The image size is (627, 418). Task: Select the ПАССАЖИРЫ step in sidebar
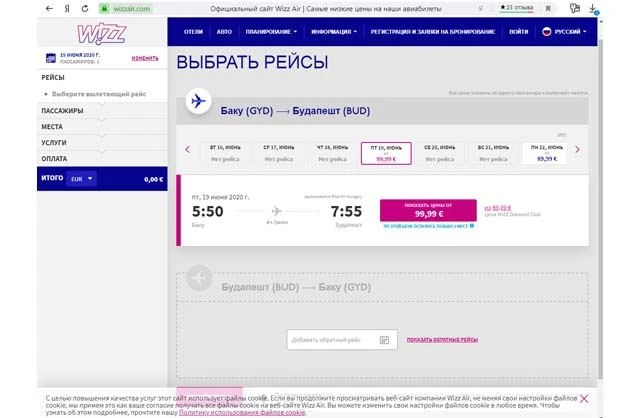[x=62, y=111]
